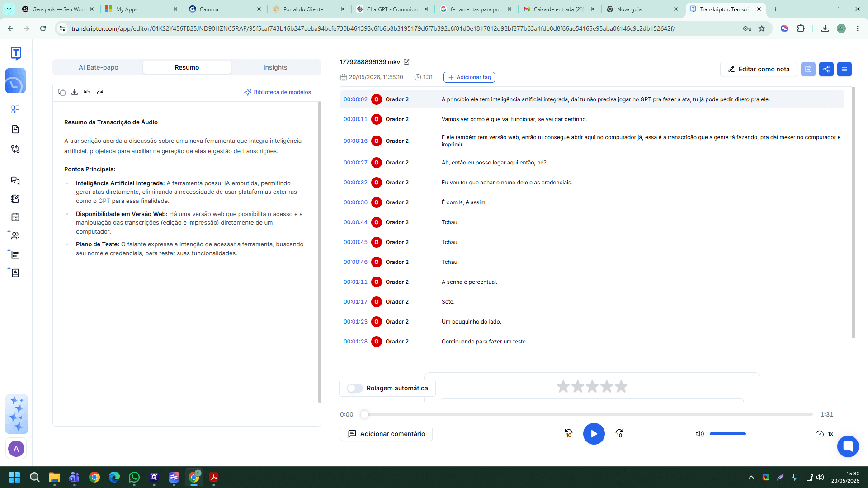
Task: Jump to timestamp 00:01:28
Action: coord(355,342)
